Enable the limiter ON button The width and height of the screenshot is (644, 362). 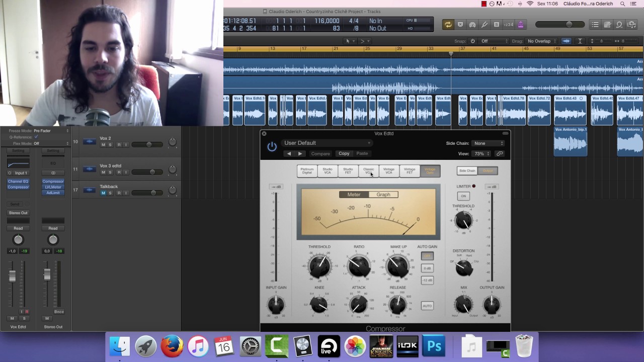pos(463,196)
